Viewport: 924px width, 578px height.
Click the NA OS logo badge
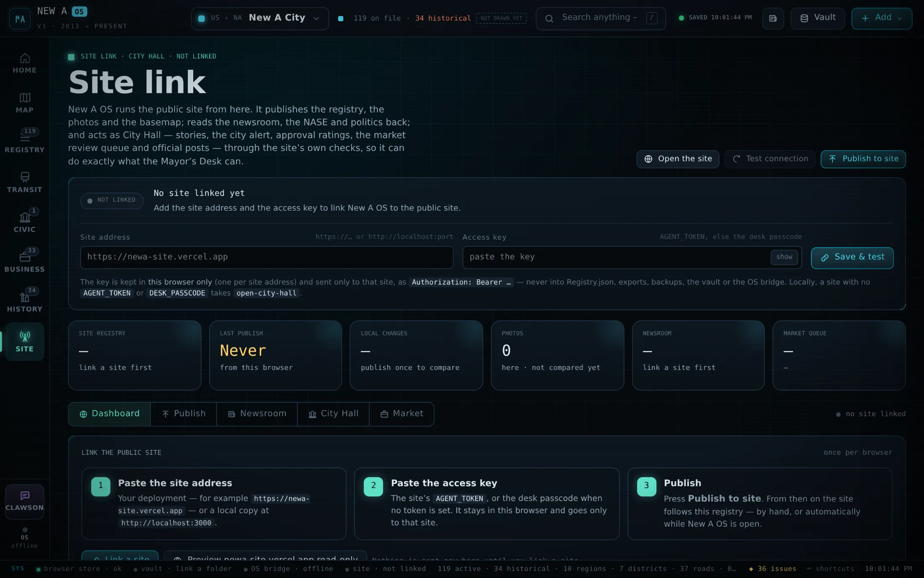20,18
